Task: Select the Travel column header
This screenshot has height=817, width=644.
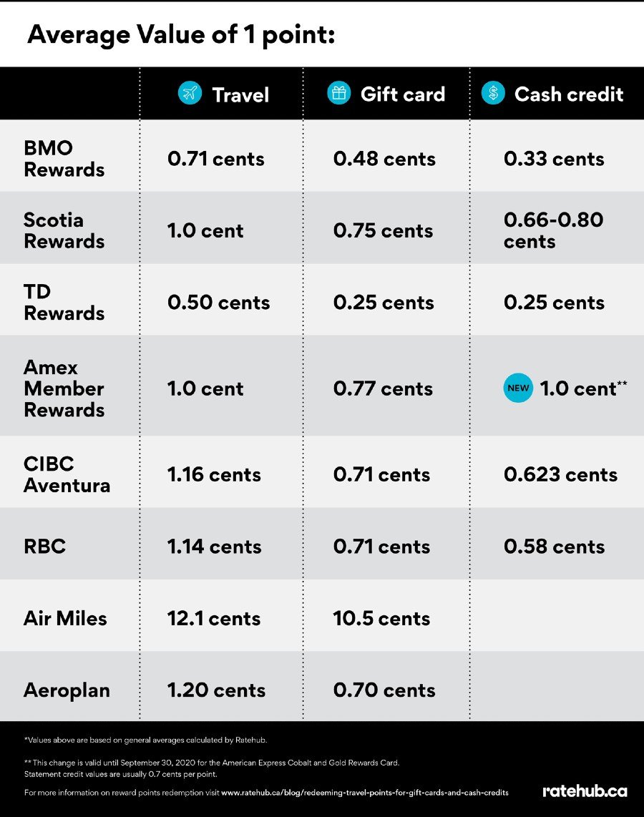Action: click(223, 94)
